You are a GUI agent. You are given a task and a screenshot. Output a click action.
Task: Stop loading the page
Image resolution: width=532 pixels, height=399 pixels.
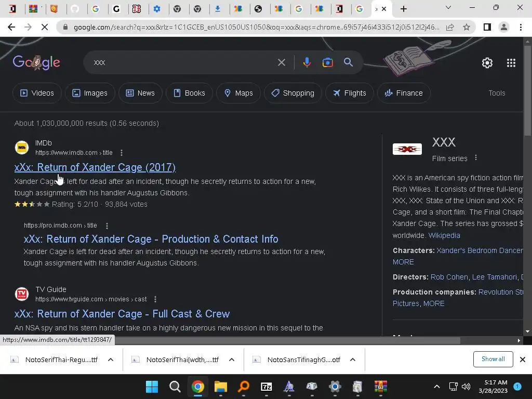coord(45,27)
